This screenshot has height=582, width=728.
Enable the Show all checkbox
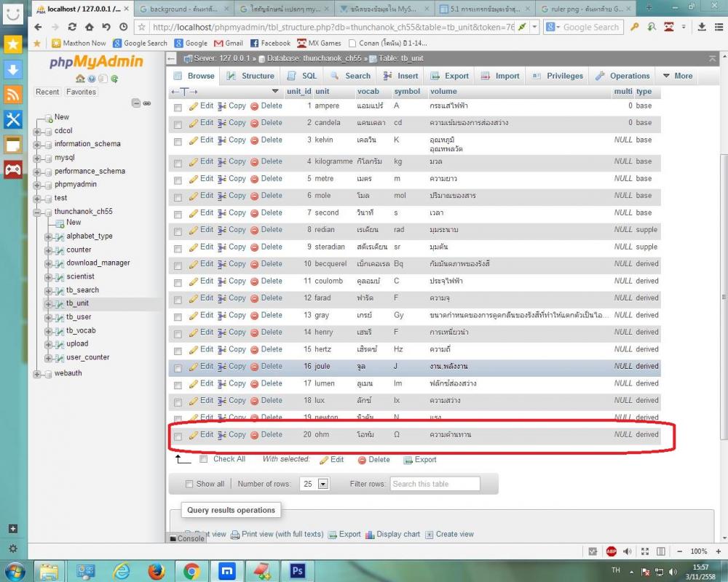pos(189,484)
